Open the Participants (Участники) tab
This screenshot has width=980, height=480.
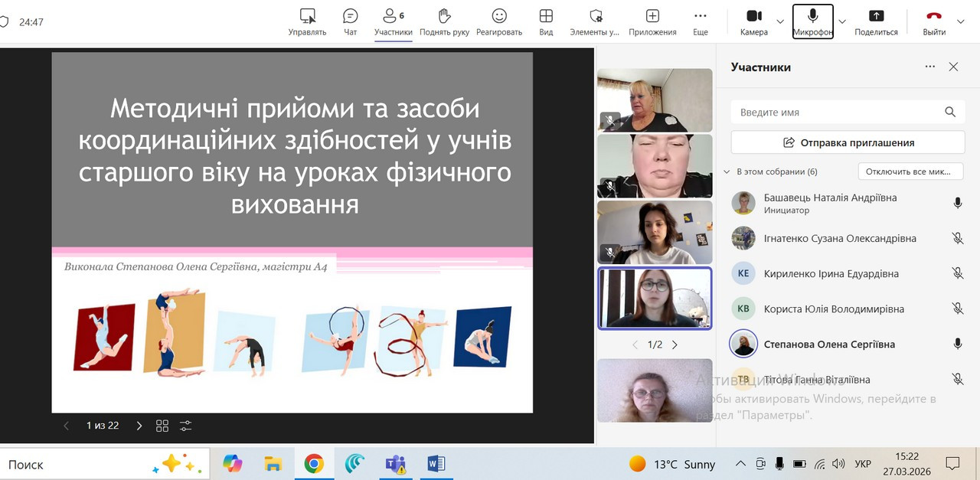coord(394,21)
